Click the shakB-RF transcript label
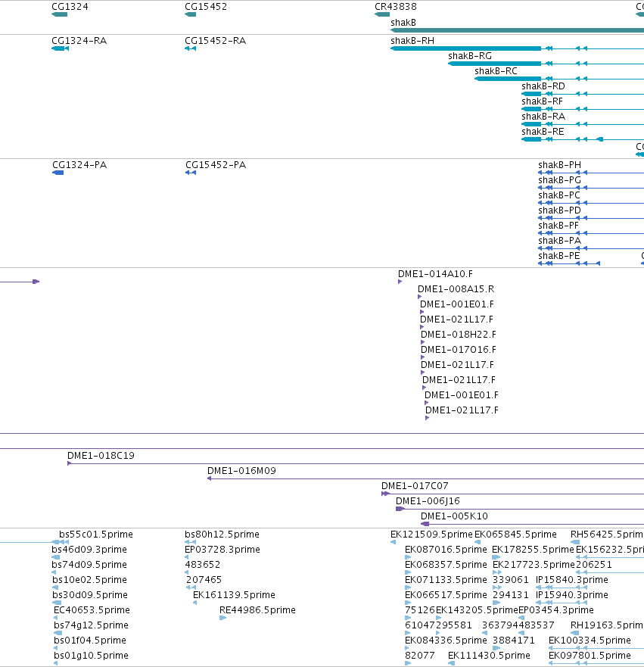Screen dimensions: 644x667 point(542,101)
